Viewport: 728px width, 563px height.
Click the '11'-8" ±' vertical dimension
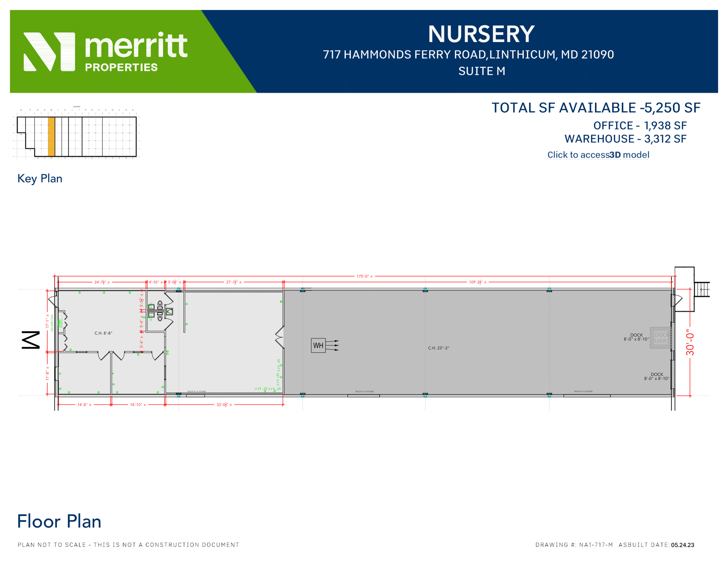coord(47,373)
